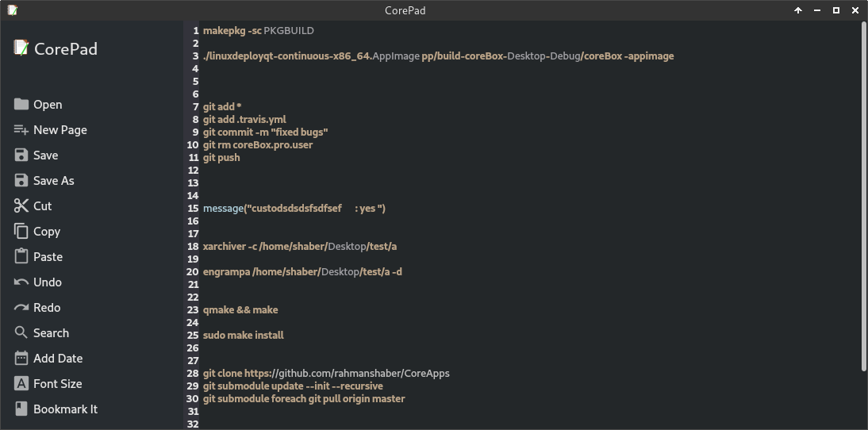Activate the Search label in the sidebar

[52, 332]
